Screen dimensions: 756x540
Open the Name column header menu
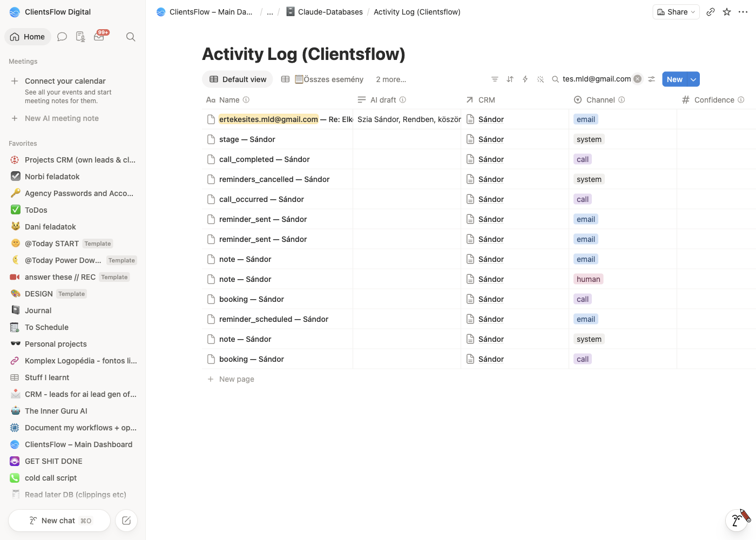228,100
